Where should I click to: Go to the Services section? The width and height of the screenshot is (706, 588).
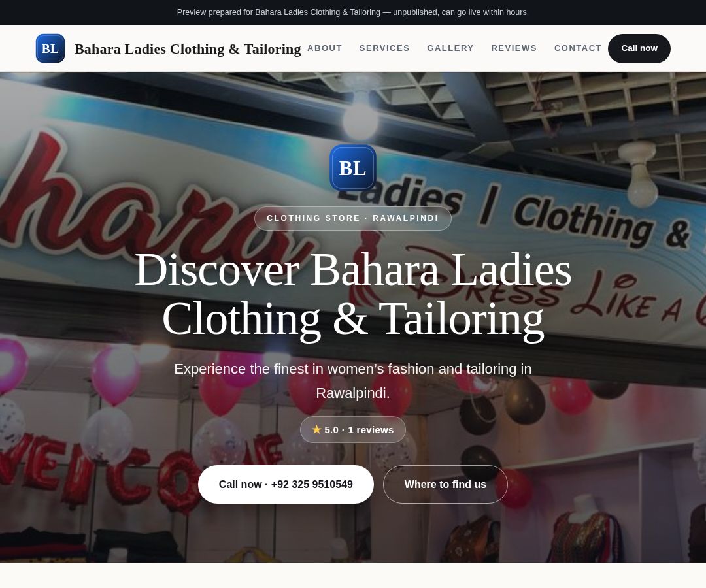tap(384, 48)
